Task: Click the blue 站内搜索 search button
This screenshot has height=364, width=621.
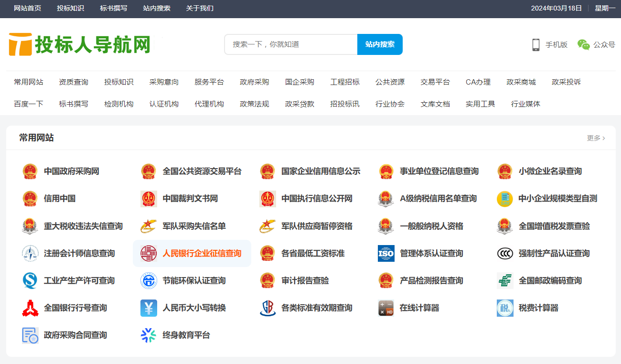Action: pyautogui.click(x=380, y=44)
